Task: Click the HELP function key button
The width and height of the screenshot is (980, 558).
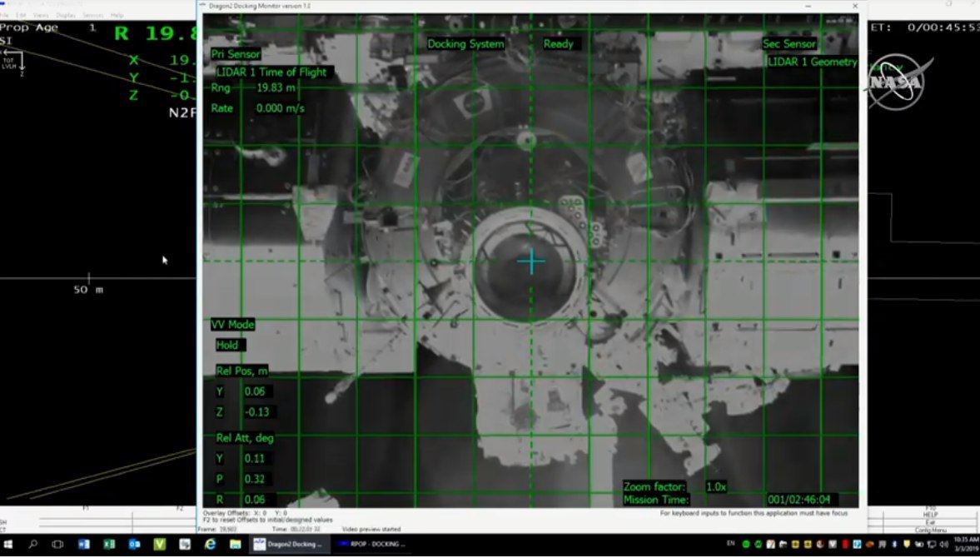Action: [x=929, y=515]
